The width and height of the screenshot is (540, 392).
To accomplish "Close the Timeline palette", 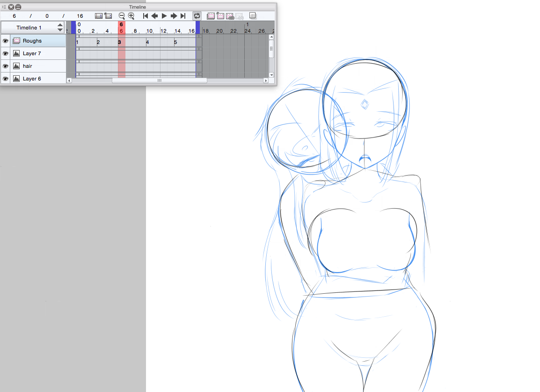I will point(11,7).
